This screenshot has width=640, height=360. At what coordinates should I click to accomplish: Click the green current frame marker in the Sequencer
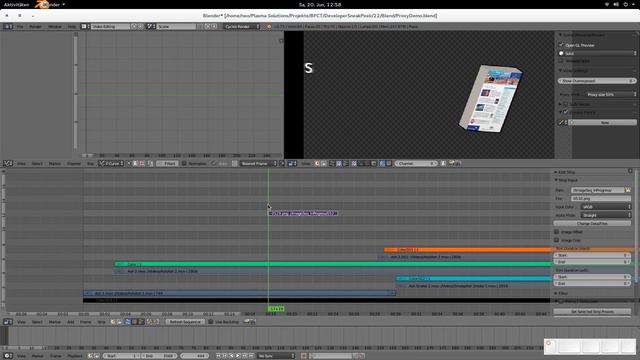(x=276, y=309)
